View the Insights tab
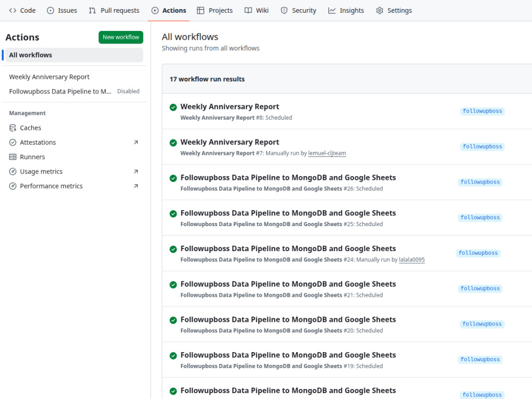 346,11
